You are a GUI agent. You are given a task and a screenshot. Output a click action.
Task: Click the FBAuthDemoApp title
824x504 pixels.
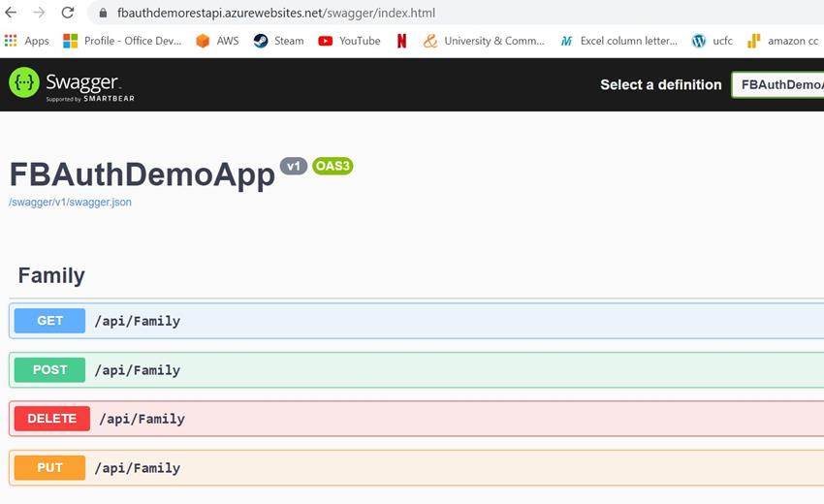tap(142, 174)
